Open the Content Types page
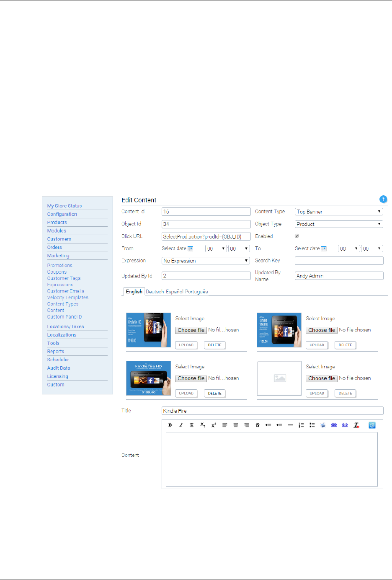Viewport: 392px width, 580px height. 63,304
